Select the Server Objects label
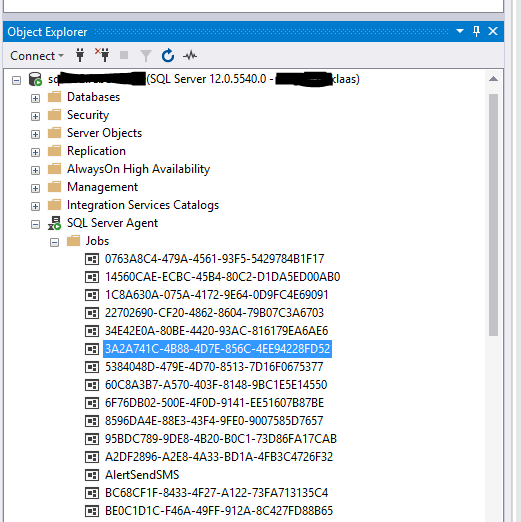 click(x=104, y=133)
